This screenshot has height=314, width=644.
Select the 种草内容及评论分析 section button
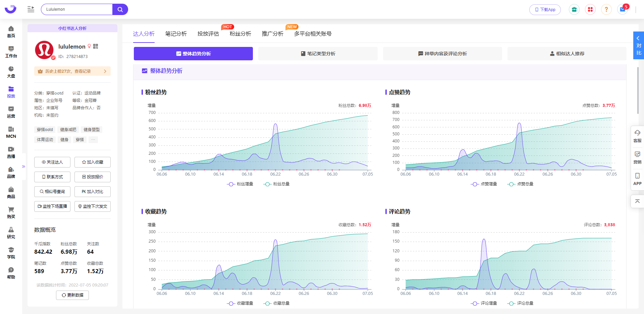pos(442,54)
